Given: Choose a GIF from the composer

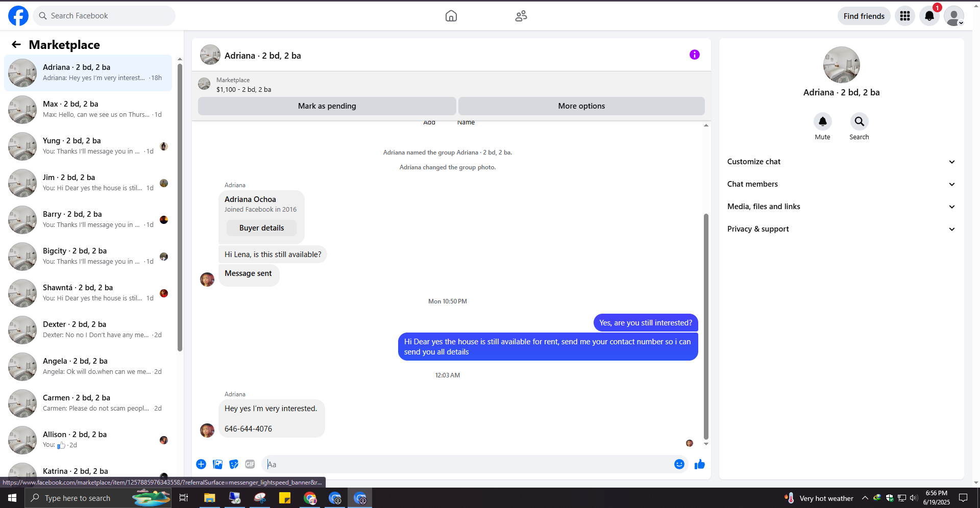Looking at the screenshot, I should pyautogui.click(x=250, y=464).
